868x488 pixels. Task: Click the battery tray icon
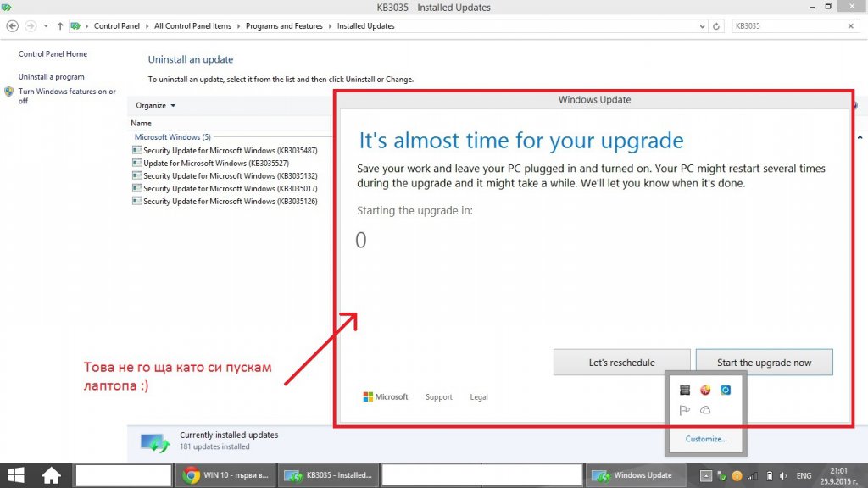coord(769,476)
